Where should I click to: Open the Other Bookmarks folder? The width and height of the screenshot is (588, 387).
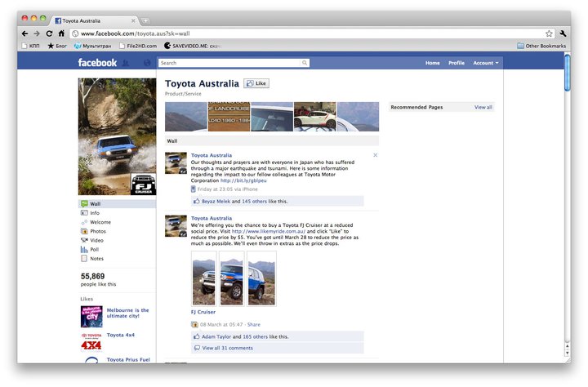coord(541,46)
